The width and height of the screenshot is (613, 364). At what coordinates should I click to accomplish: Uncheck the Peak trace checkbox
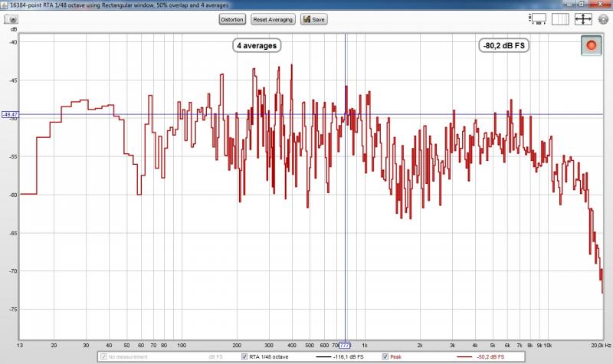point(385,357)
